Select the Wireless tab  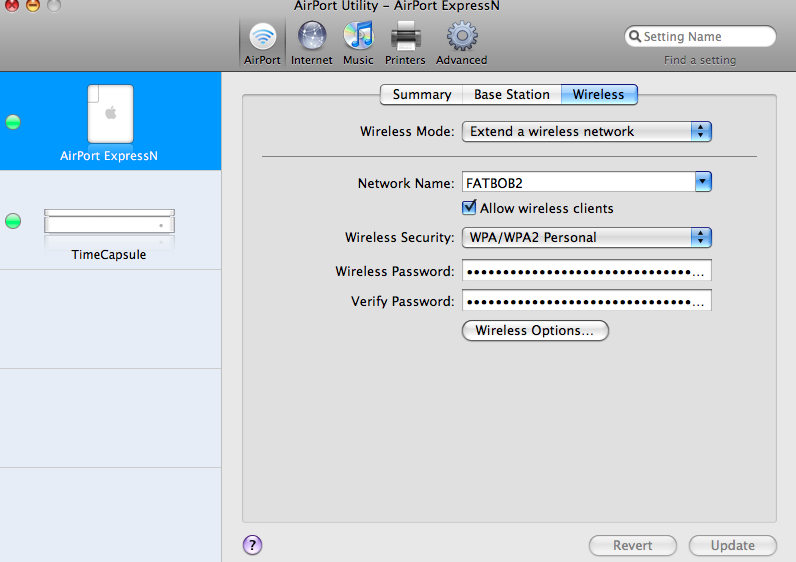[x=599, y=94]
